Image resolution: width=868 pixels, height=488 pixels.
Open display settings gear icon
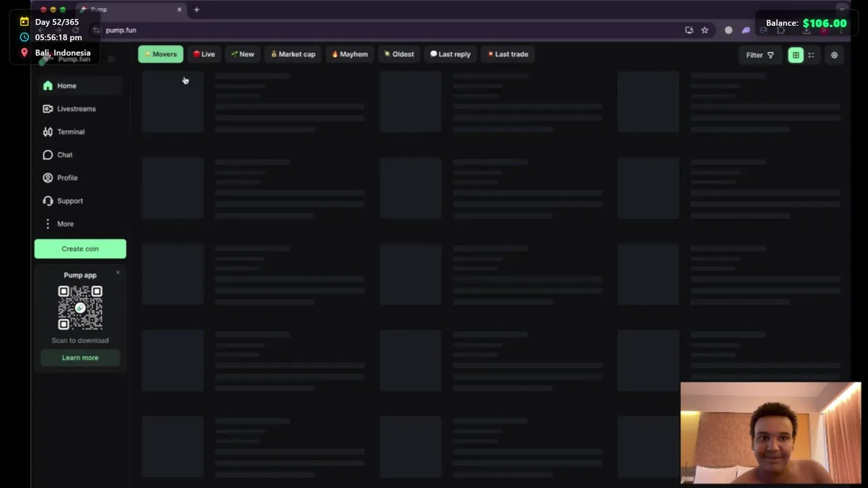(x=834, y=55)
